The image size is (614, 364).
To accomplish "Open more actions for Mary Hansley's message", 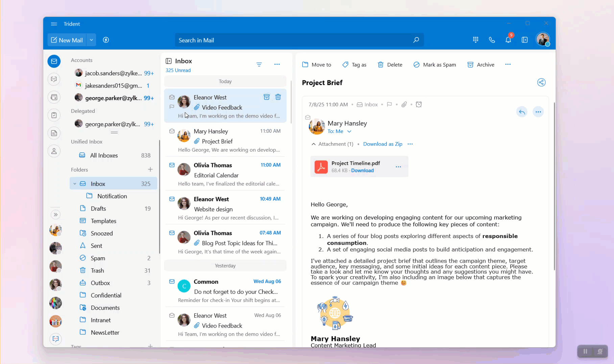I will pos(538,112).
